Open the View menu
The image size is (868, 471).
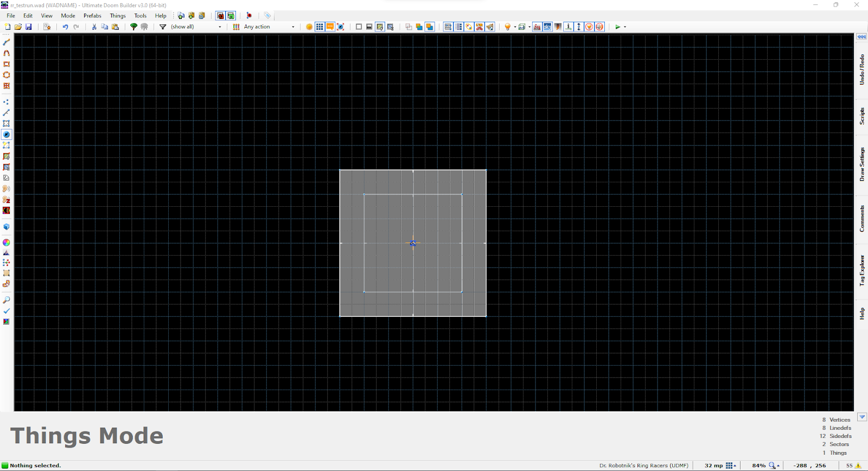(x=47, y=16)
